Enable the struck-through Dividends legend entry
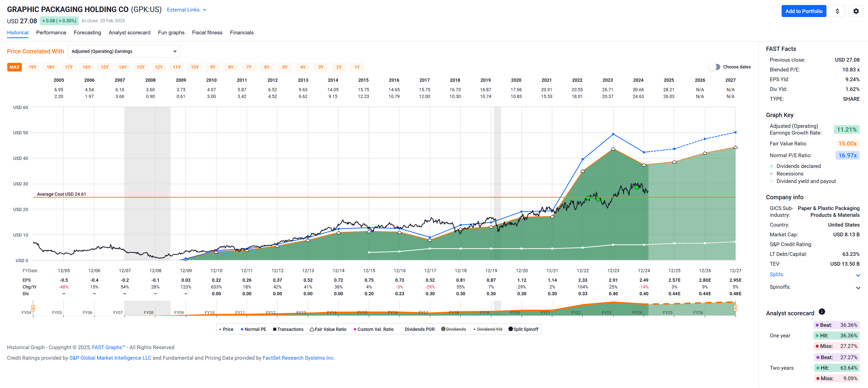The image size is (868, 388). point(454,329)
